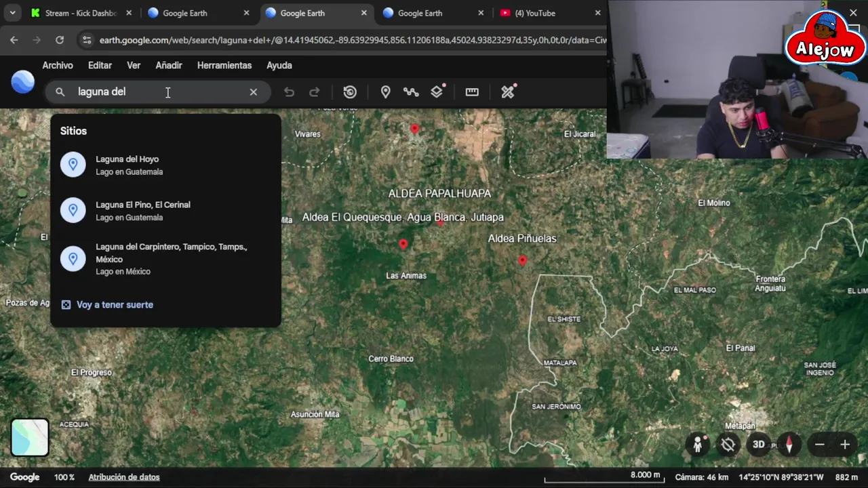
Task: Click the browser back arrow
Action: pyautogui.click(x=14, y=40)
